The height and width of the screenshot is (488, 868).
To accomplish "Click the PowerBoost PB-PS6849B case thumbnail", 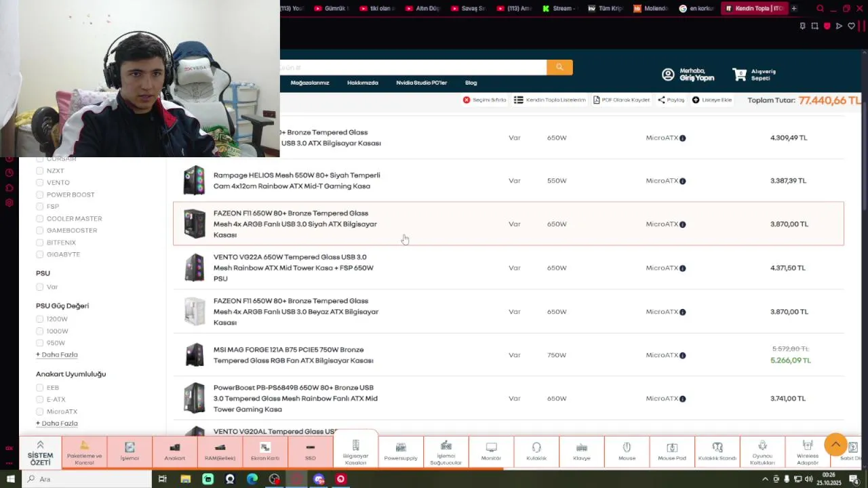I will 195,399.
